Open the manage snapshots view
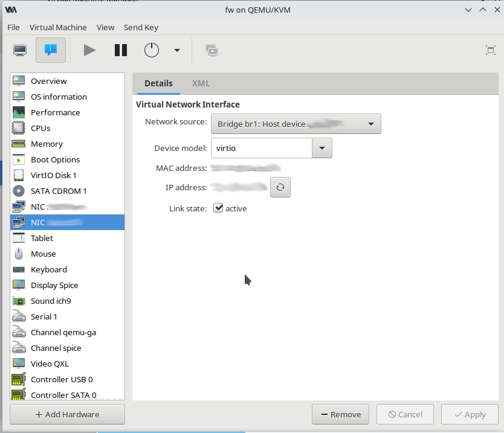The height and width of the screenshot is (433, 504). (x=212, y=50)
